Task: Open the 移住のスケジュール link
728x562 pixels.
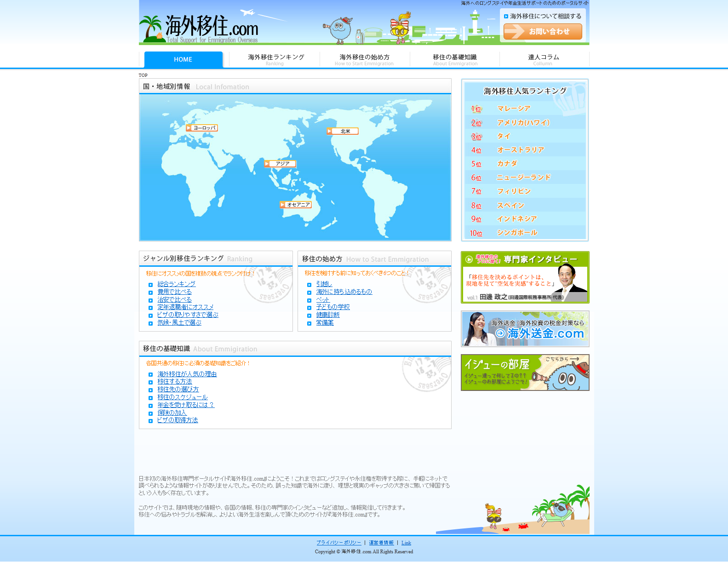Action: tap(183, 397)
